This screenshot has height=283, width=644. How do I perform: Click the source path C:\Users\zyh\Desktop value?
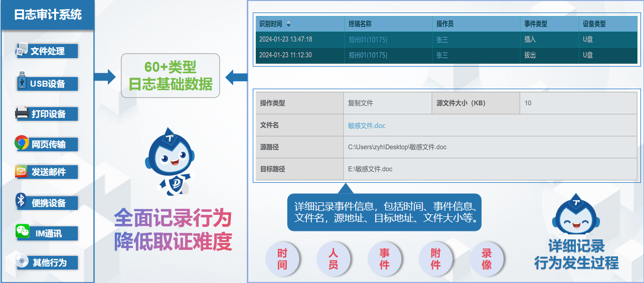[397, 147]
